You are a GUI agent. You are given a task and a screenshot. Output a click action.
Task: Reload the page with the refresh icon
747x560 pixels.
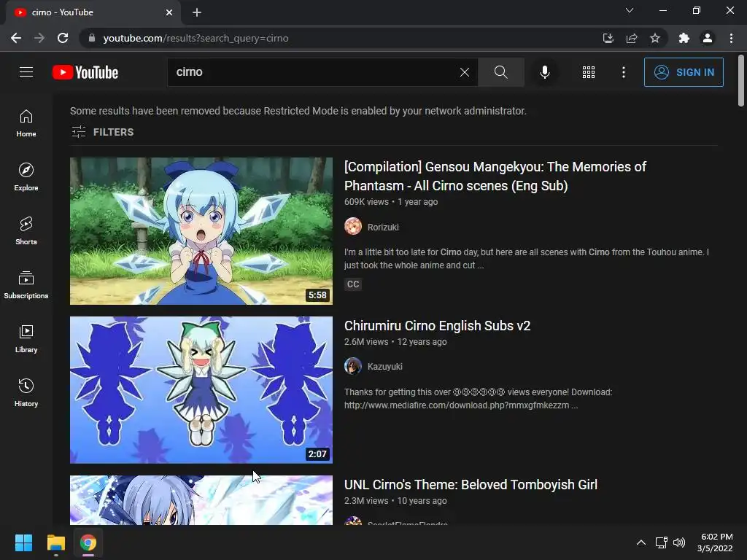[x=63, y=38]
